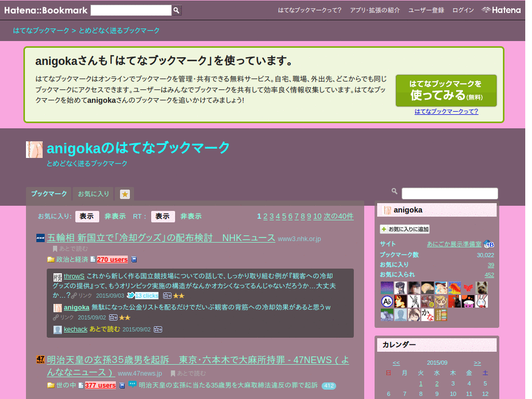Click the Twitter bird showing 13 clicks
Viewport: 532px width, 399px height.
130,295
